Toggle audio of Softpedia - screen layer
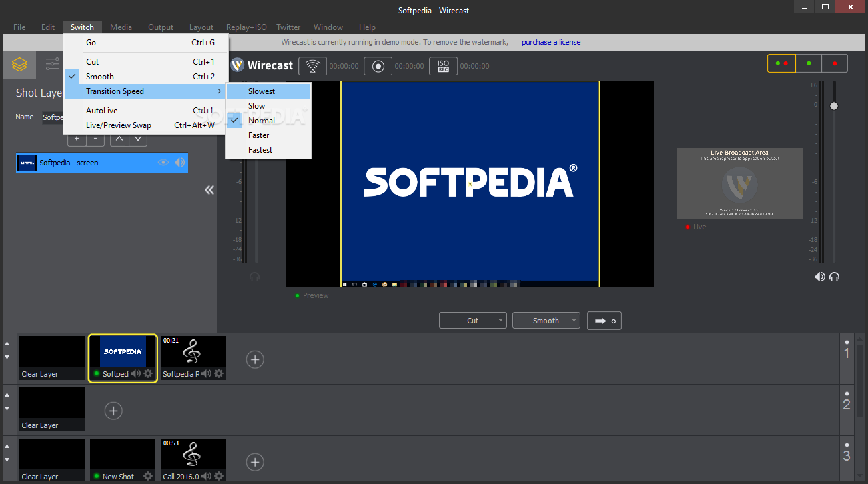This screenshot has height=484, width=868. point(179,162)
